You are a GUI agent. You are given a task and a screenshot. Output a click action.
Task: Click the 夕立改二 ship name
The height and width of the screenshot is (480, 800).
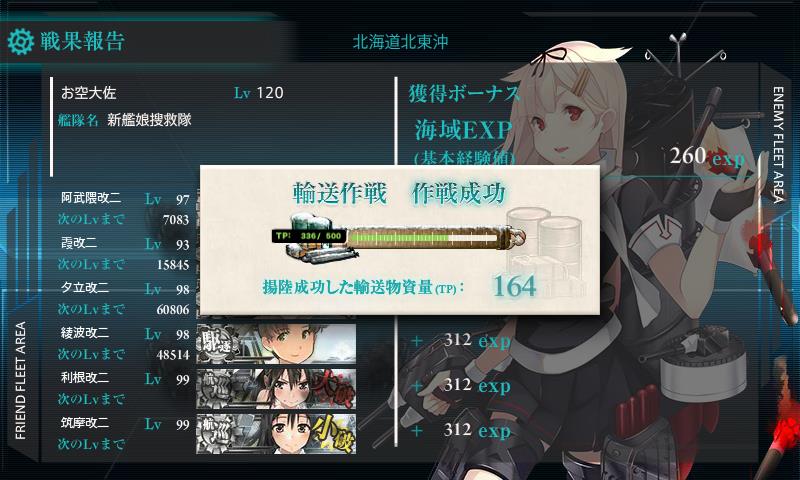coord(85,288)
